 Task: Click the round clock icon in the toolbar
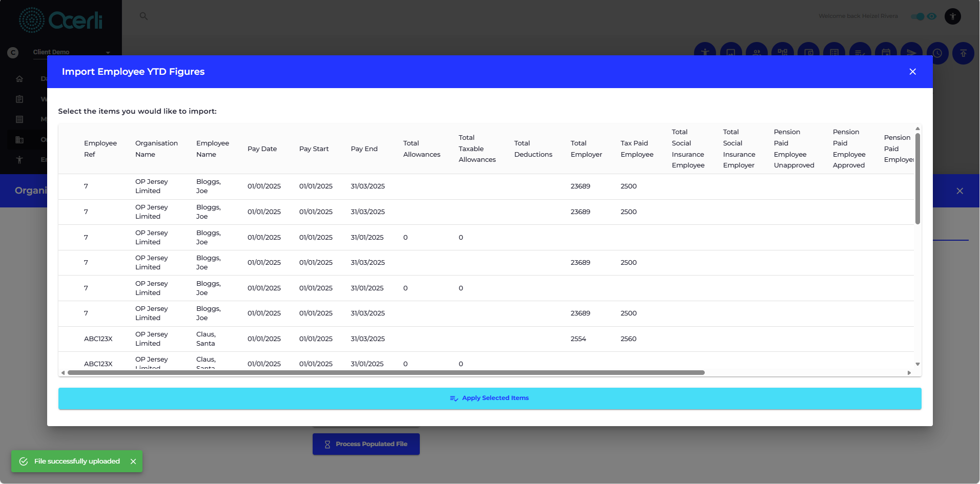pyautogui.click(x=937, y=53)
